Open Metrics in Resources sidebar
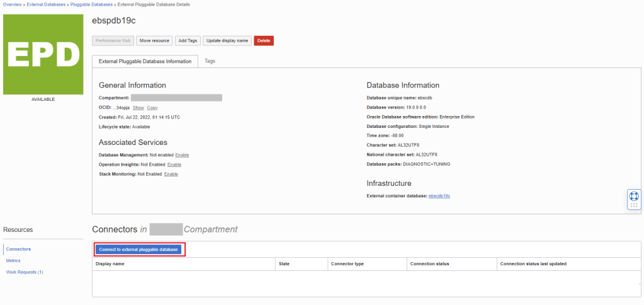Screen dimensions: 644x305 point(13,260)
